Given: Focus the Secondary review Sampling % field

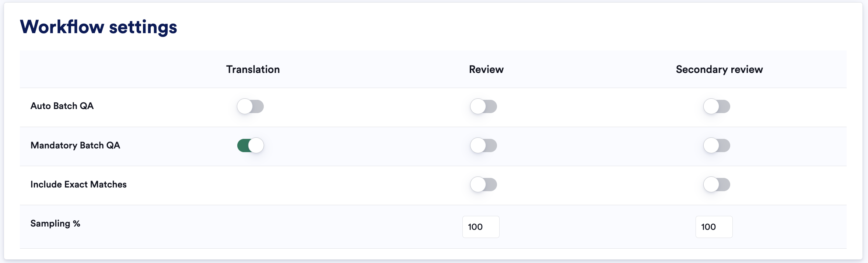Looking at the screenshot, I should [x=714, y=227].
